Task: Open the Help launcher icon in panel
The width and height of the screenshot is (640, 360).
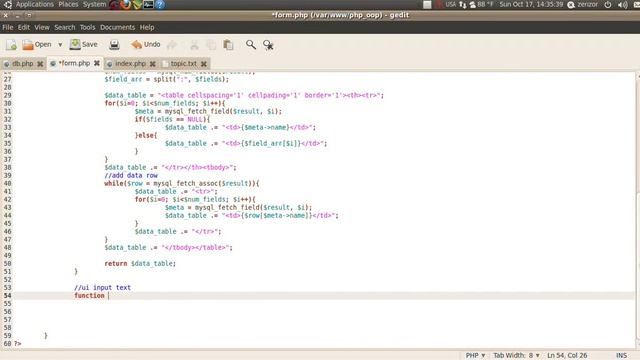Action: [160, 4]
